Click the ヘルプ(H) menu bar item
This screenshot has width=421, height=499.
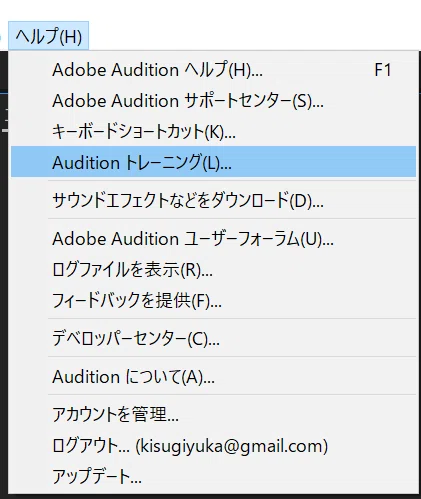tap(49, 36)
